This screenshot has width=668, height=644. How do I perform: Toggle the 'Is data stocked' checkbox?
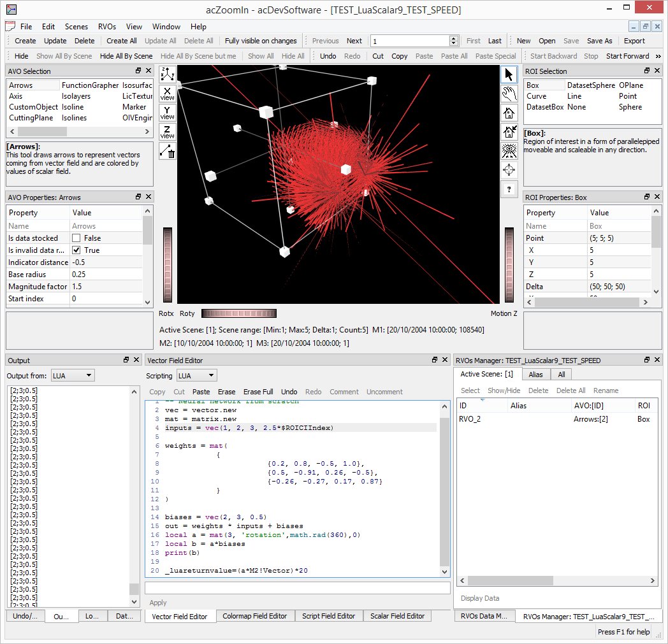[76, 238]
